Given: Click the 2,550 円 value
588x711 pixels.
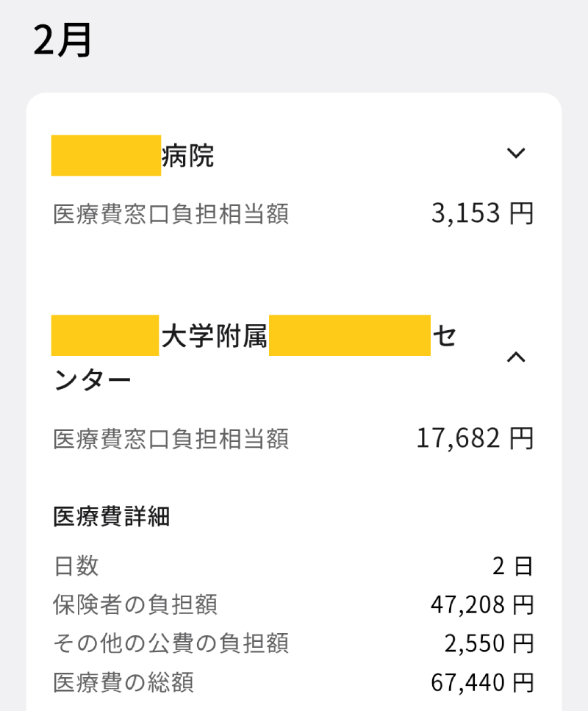Looking at the screenshot, I should [x=488, y=644].
